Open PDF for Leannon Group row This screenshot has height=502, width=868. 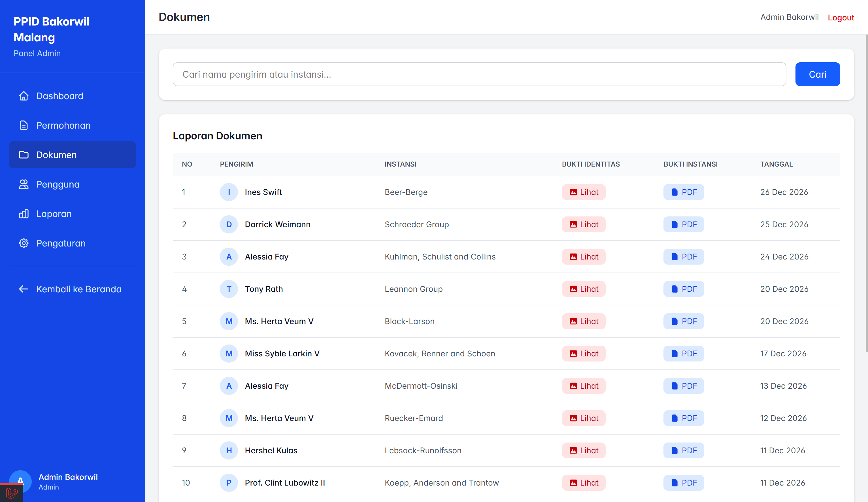click(684, 289)
